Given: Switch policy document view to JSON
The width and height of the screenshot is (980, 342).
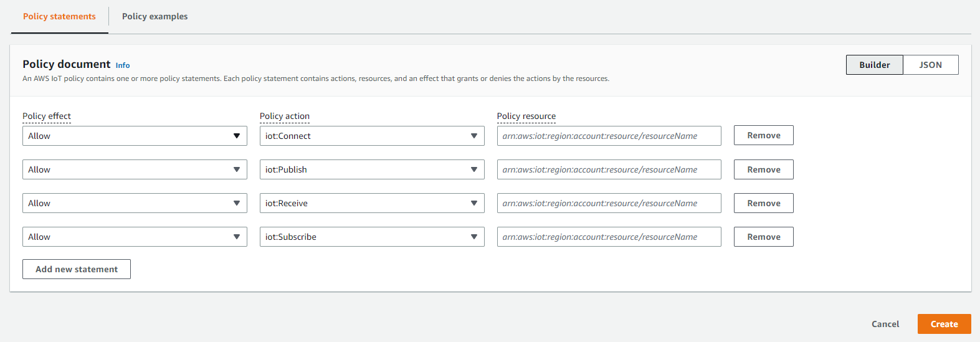Looking at the screenshot, I should [x=930, y=65].
